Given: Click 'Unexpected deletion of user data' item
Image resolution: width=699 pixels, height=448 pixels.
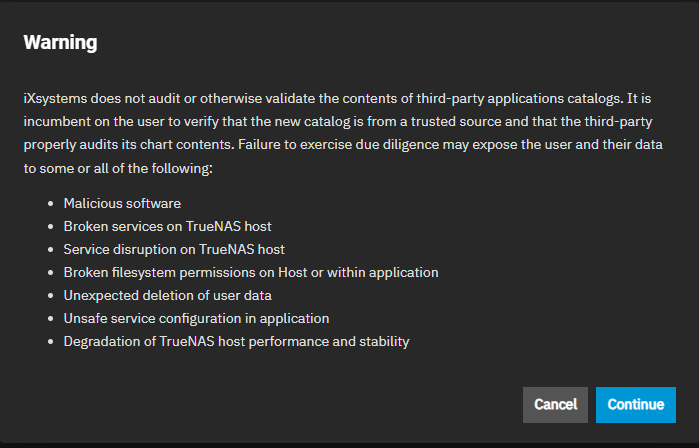Looking at the screenshot, I should click(x=167, y=295).
